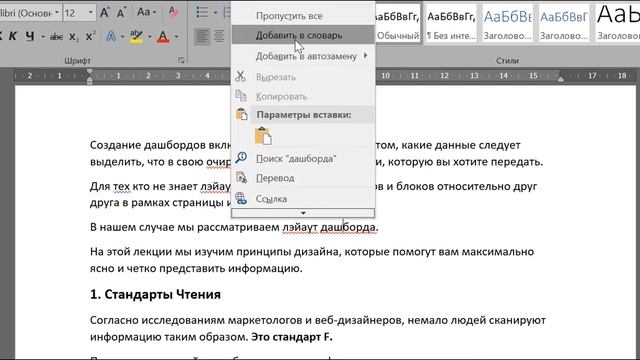Viewport: 640px width, 360px height.
Task: Click Копировать in the context menu
Action: [x=303, y=96]
